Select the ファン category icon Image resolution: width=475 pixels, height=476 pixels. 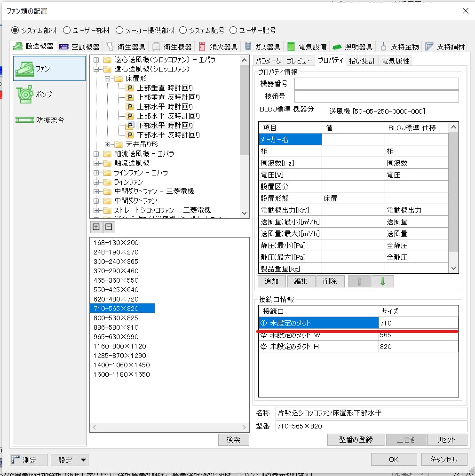pos(49,69)
